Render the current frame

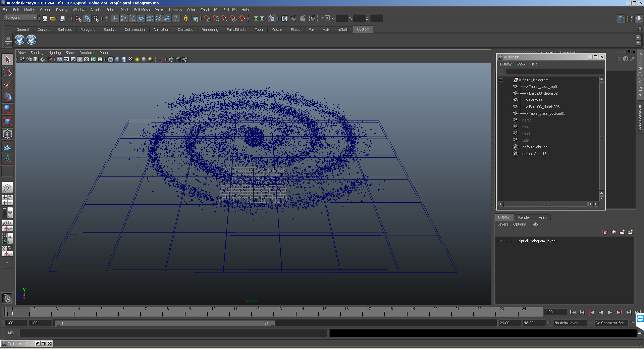[x=293, y=19]
